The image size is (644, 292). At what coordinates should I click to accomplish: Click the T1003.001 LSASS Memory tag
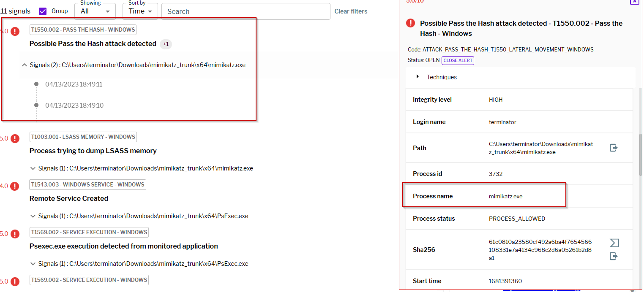[x=83, y=137]
